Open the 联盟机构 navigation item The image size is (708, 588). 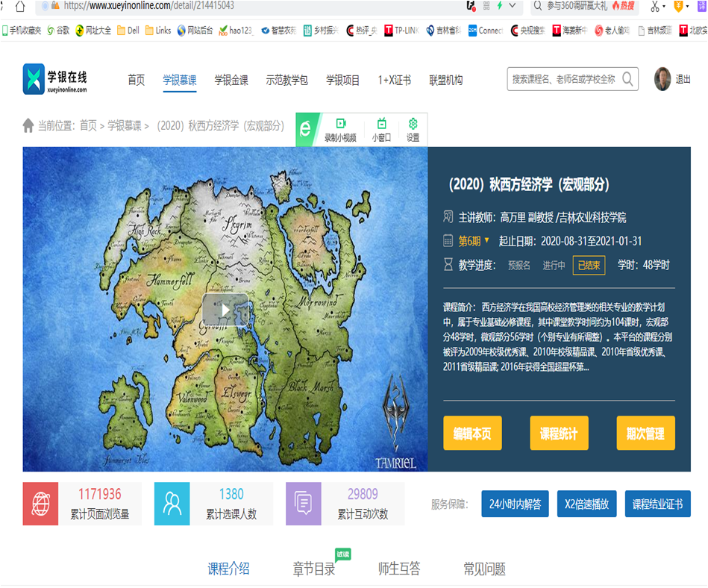pyautogui.click(x=446, y=81)
